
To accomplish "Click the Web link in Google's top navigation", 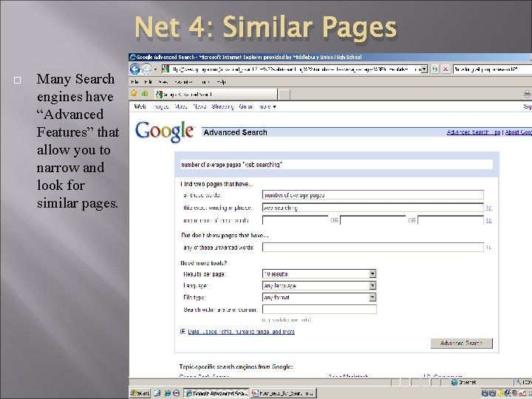I will coord(140,106).
